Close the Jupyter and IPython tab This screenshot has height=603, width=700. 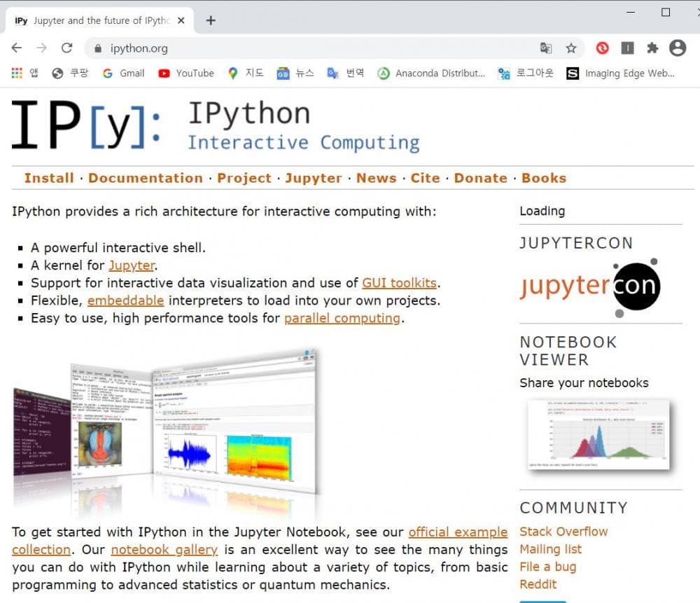click(181, 20)
